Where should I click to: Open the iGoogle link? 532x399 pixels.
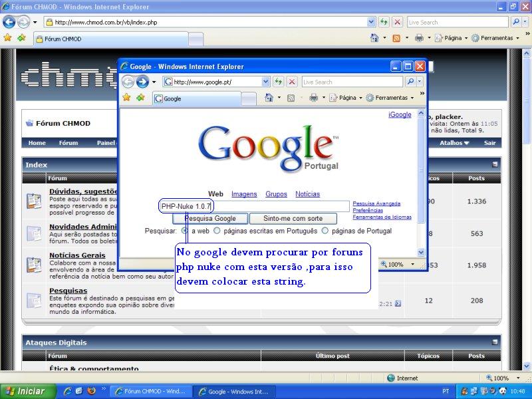coord(400,114)
